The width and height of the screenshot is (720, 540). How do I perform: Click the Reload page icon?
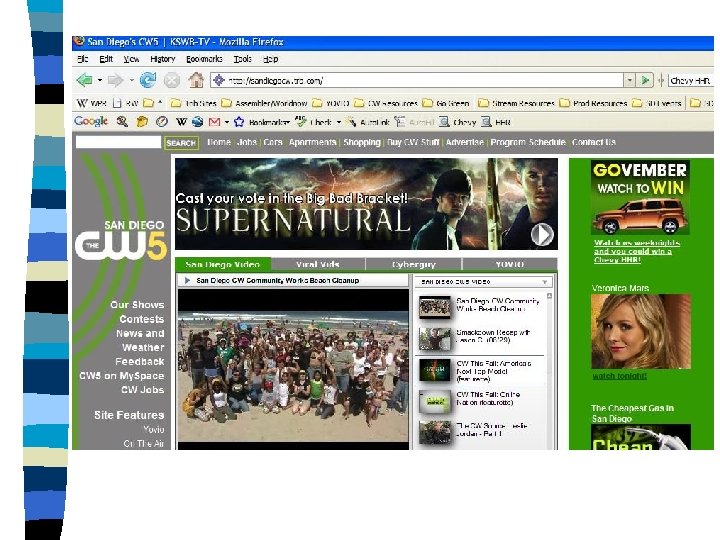click(x=147, y=80)
